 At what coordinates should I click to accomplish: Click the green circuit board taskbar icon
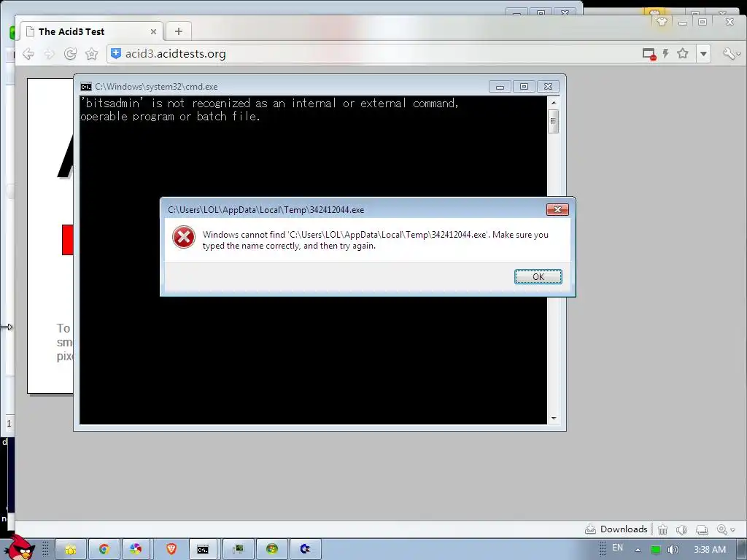coord(239,549)
